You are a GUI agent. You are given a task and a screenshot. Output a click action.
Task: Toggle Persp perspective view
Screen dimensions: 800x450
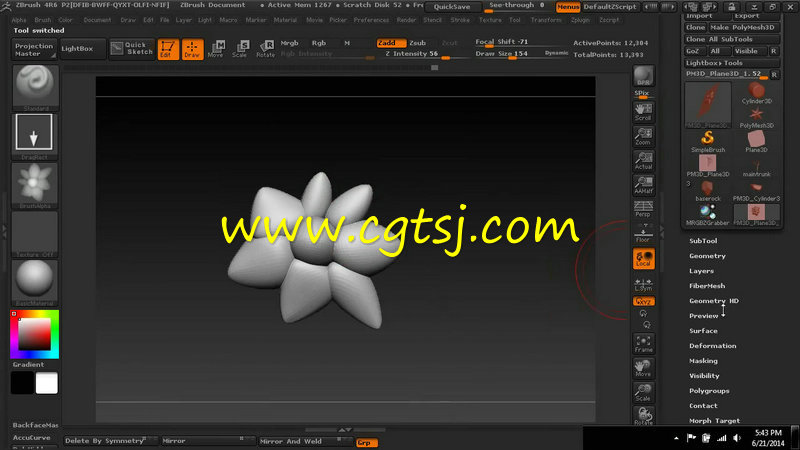[643, 209]
